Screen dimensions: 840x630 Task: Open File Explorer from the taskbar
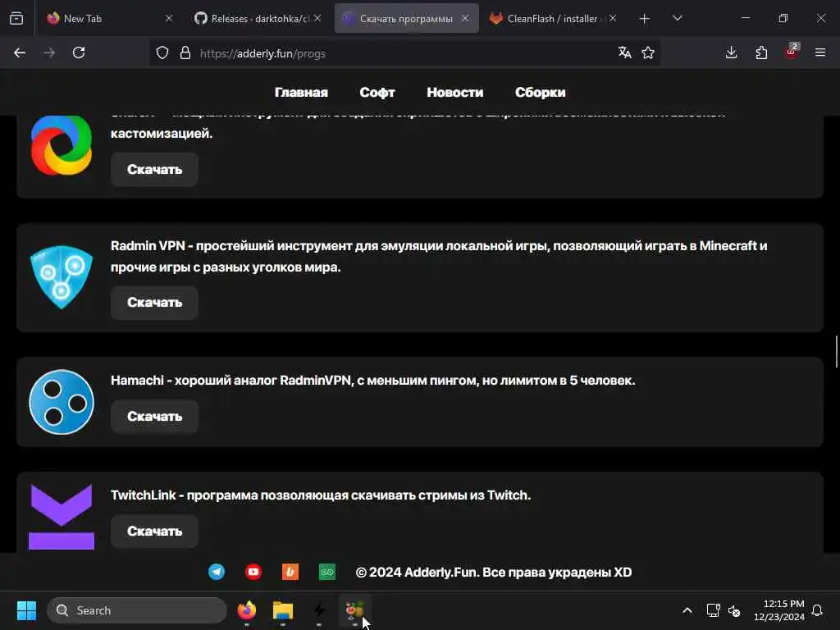(283, 610)
